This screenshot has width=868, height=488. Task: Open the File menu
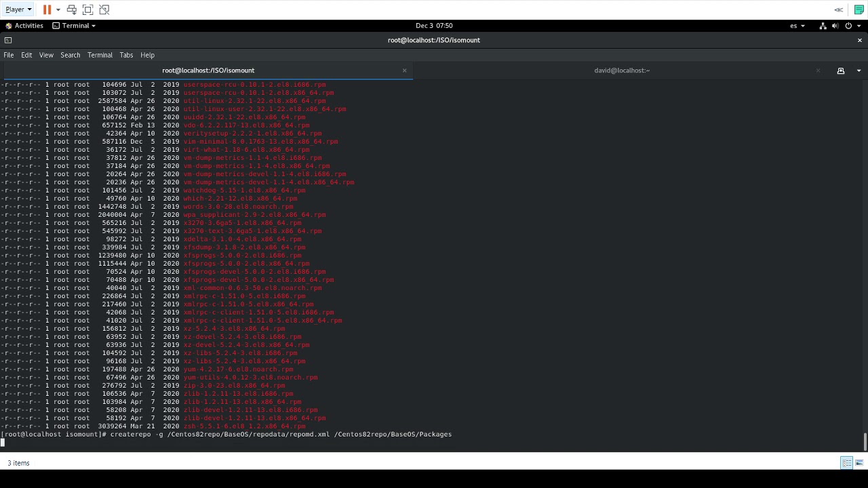tap(9, 55)
